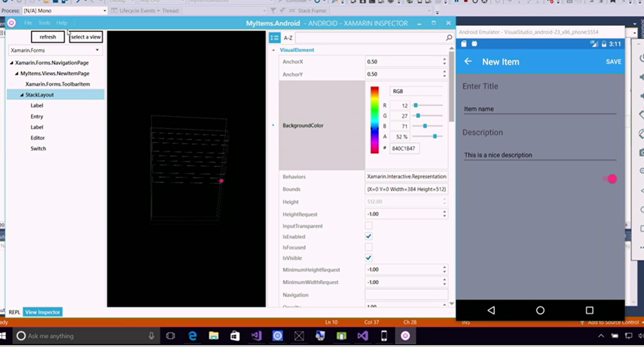The width and height of the screenshot is (644, 347).
Task: Sort properties with the A-Z button
Action: click(x=288, y=38)
